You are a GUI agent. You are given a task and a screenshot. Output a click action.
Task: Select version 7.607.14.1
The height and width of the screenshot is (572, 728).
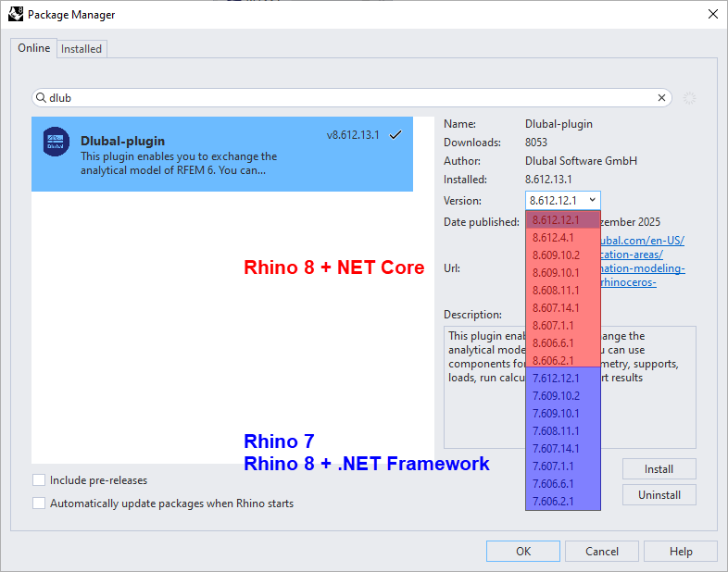click(x=563, y=449)
